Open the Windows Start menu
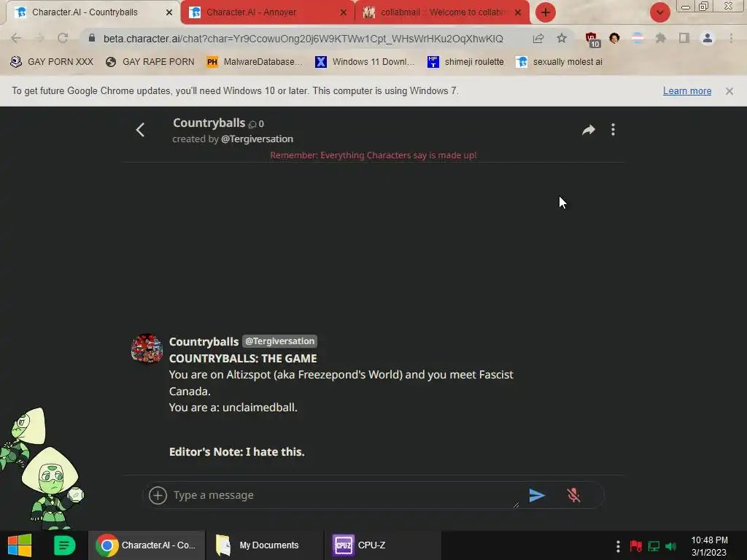Screen dimensions: 747x560 pos(20,545)
